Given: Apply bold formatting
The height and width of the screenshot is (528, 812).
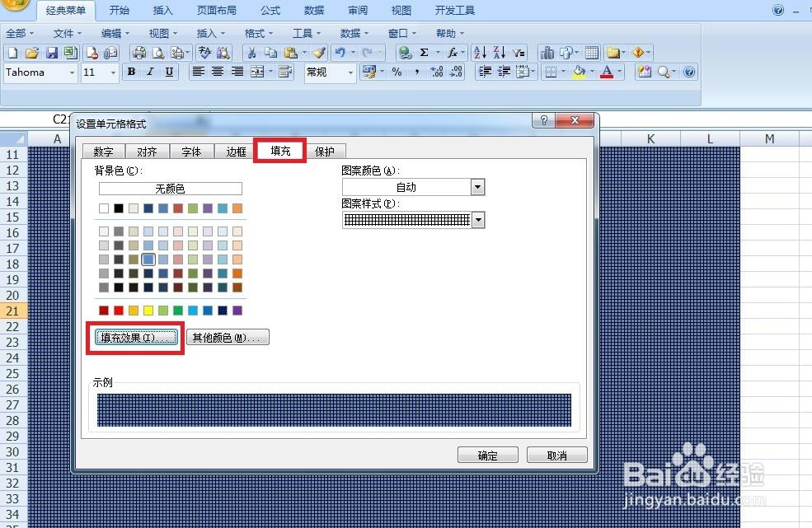Looking at the screenshot, I should click(x=132, y=72).
